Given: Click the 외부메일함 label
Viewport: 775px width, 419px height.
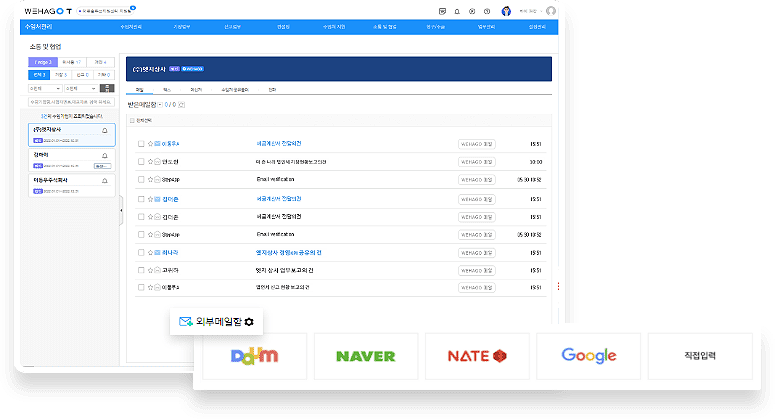Looking at the screenshot, I should pyautogui.click(x=218, y=322).
